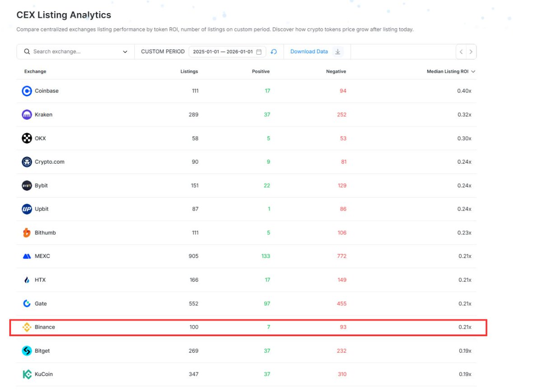Click MEXC's 133 positive value

pyautogui.click(x=266, y=256)
